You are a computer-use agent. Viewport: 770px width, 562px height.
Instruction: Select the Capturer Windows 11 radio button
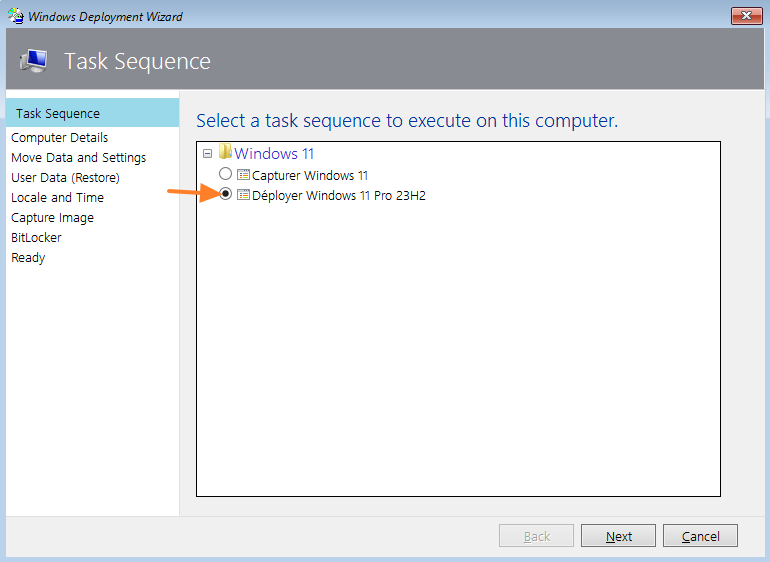tap(226, 175)
